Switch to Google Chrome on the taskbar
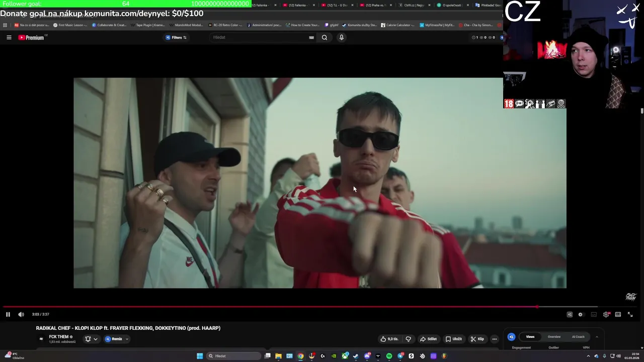The image size is (644, 362). (300, 356)
